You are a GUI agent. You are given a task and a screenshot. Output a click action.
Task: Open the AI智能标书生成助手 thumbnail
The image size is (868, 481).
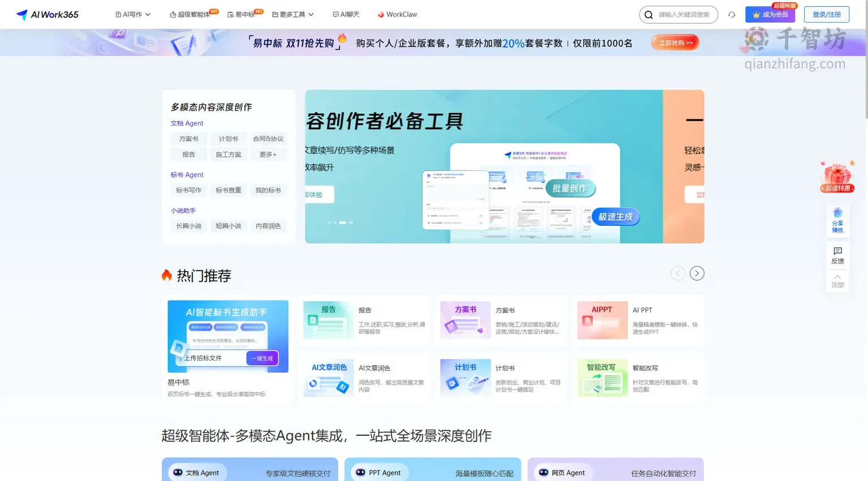coord(228,336)
